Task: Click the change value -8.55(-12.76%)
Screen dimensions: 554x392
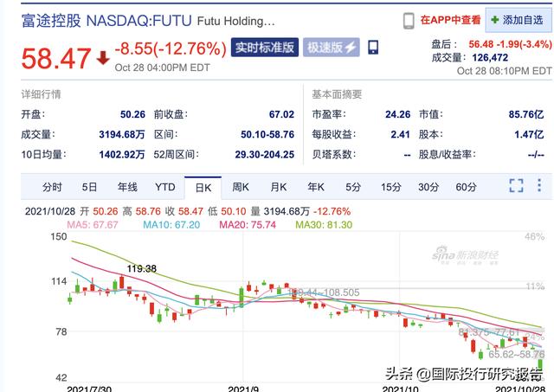Action: [x=171, y=48]
